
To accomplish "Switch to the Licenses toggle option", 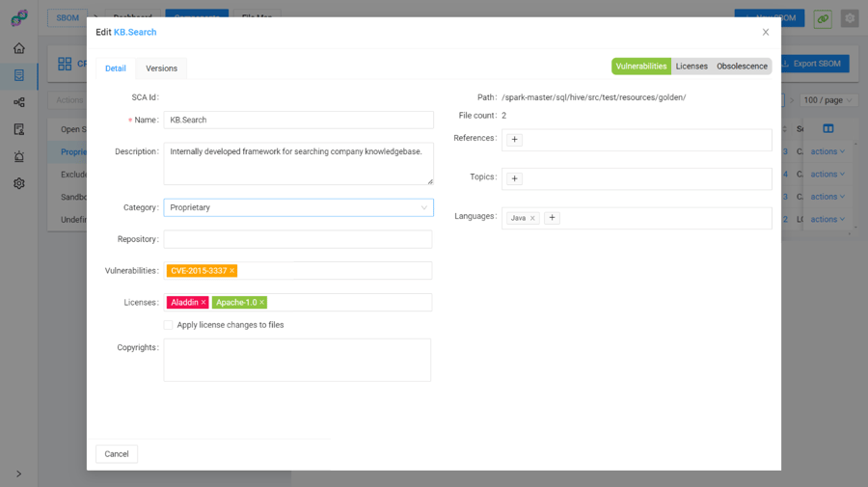I will tap(692, 67).
